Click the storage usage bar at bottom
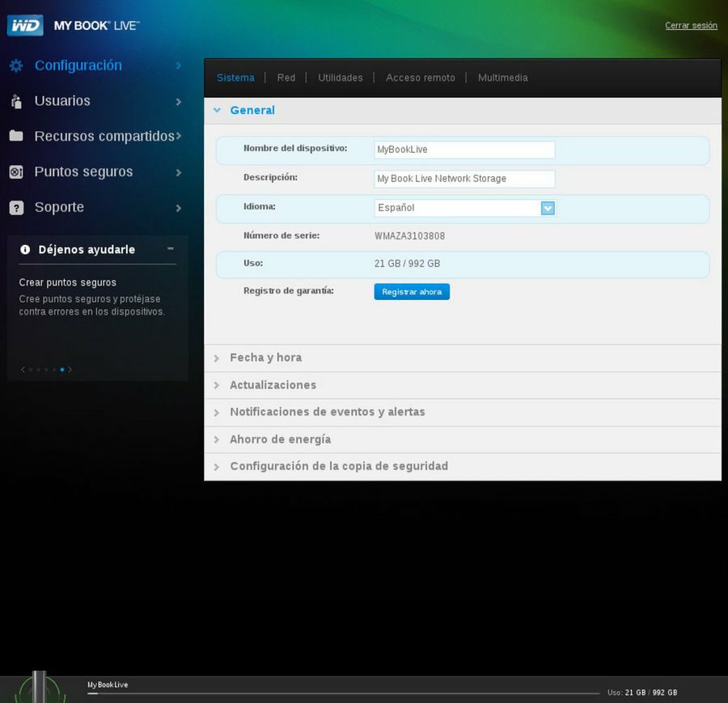This screenshot has height=703, width=728. 344,693
